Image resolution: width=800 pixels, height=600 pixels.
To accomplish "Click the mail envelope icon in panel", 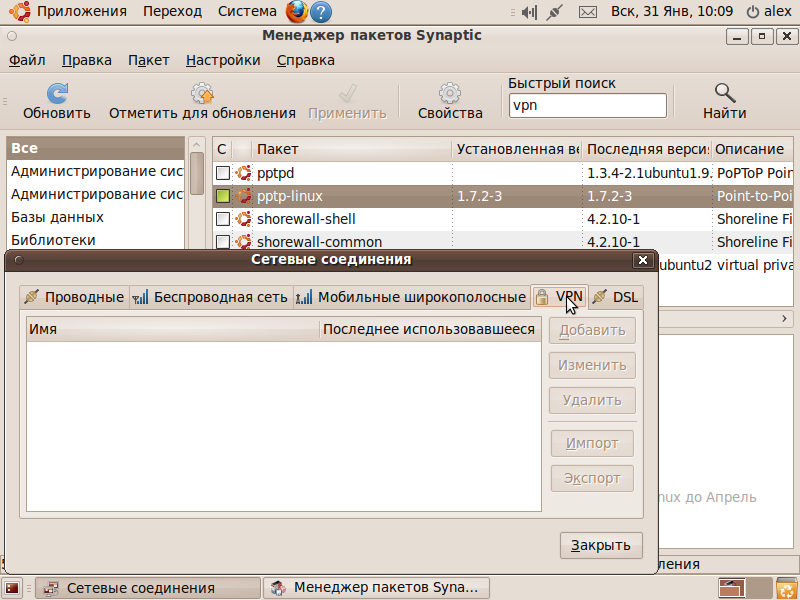I will pyautogui.click(x=588, y=12).
